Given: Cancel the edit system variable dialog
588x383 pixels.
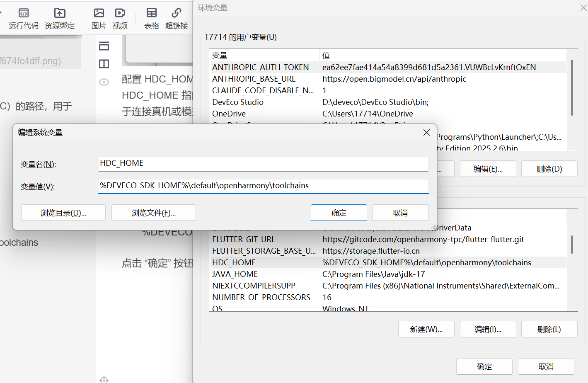Looking at the screenshot, I should pyautogui.click(x=400, y=213).
